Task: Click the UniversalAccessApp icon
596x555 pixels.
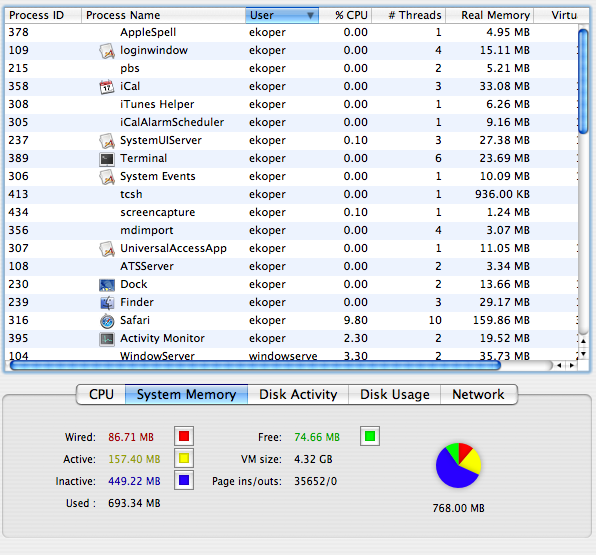Action: (107, 249)
